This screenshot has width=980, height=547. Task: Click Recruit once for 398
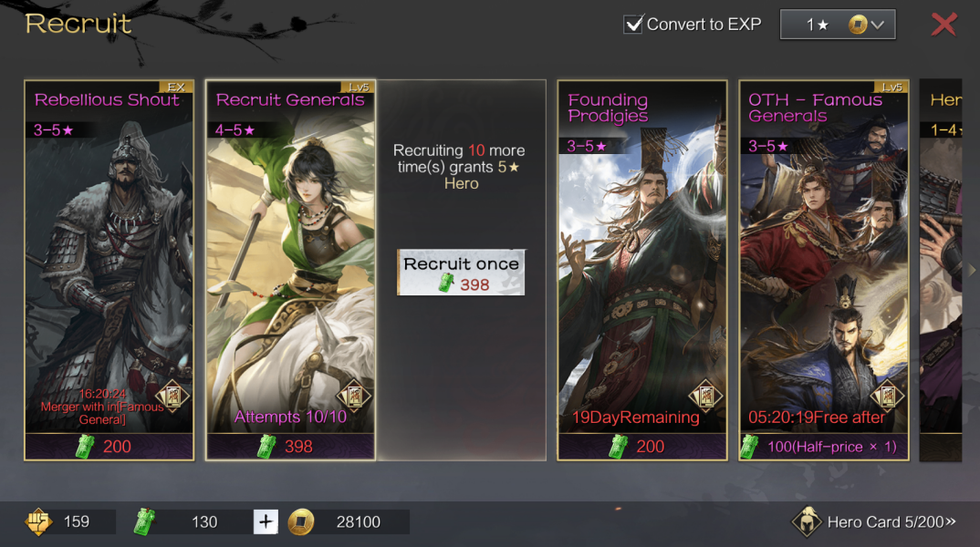click(461, 273)
